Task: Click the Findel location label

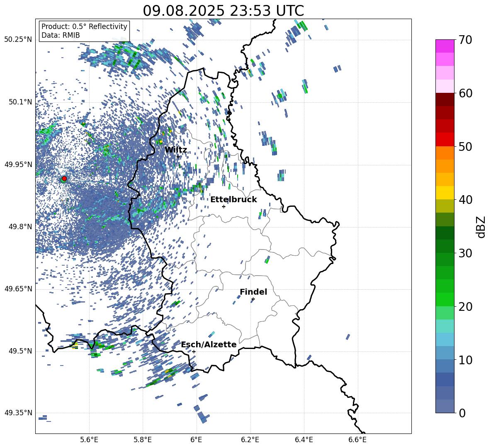Action: click(253, 292)
